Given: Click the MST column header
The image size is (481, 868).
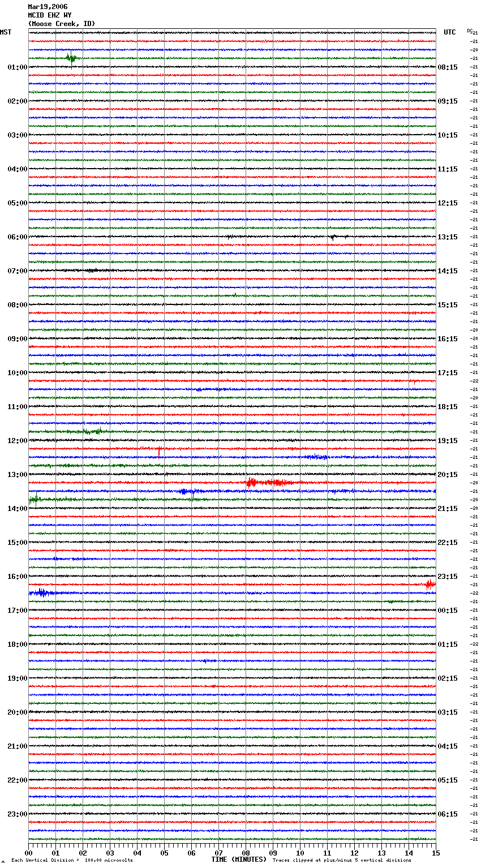Looking at the screenshot, I should click(x=6, y=32).
